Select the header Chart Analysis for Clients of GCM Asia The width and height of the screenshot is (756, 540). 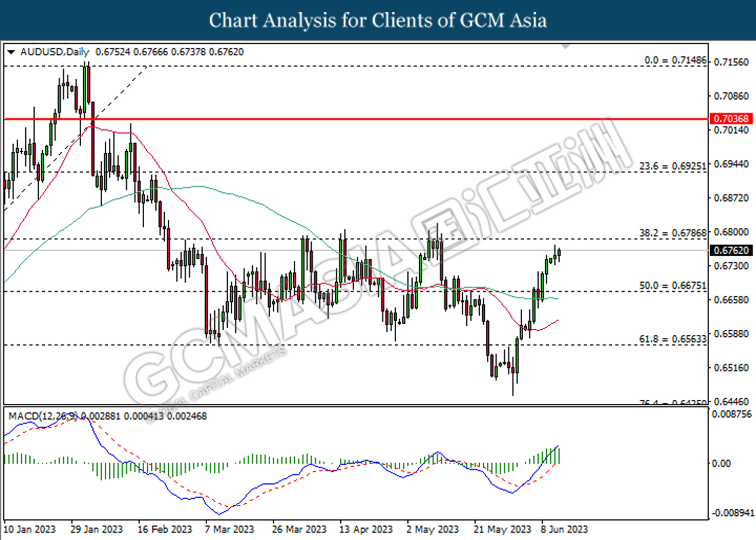[x=378, y=20]
